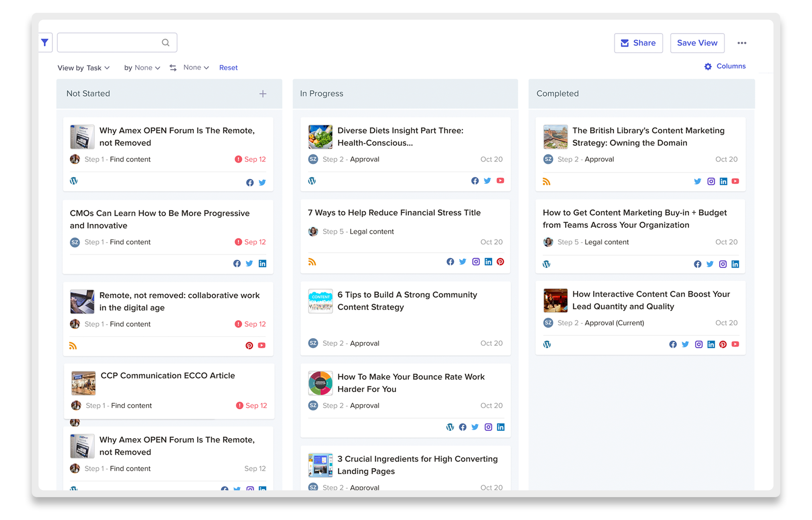Click the three-dot more options menu
This screenshot has width=812, height=520.
click(741, 42)
